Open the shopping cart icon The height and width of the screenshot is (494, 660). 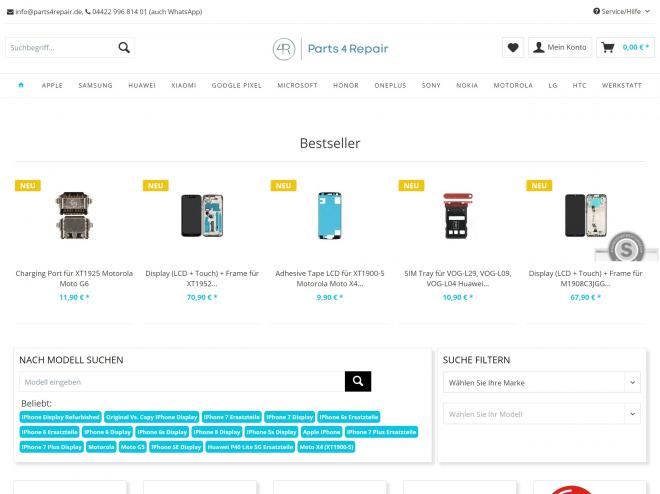(607, 48)
